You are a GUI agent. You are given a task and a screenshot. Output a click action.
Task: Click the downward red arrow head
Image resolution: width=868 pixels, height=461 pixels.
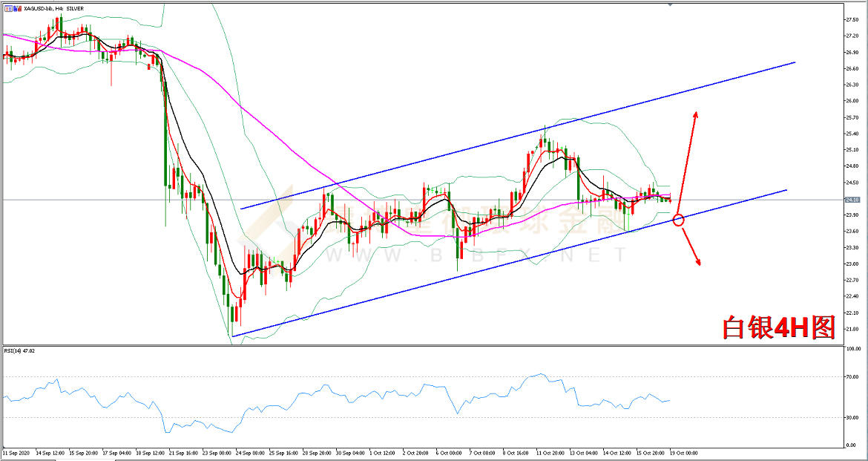pyautogui.click(x=699, y=261)
